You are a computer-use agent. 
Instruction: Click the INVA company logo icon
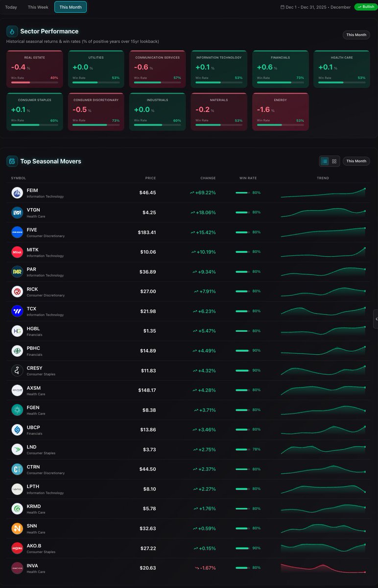(x=17, y=568)
